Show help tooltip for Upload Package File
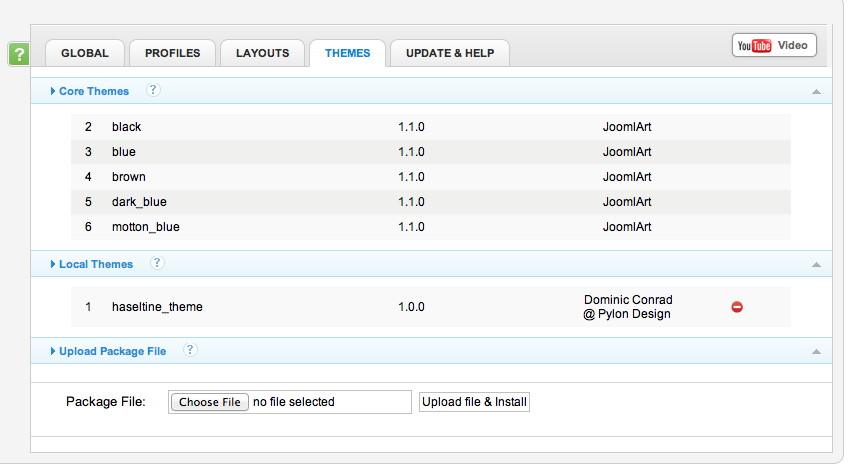 tap(190, 350)
